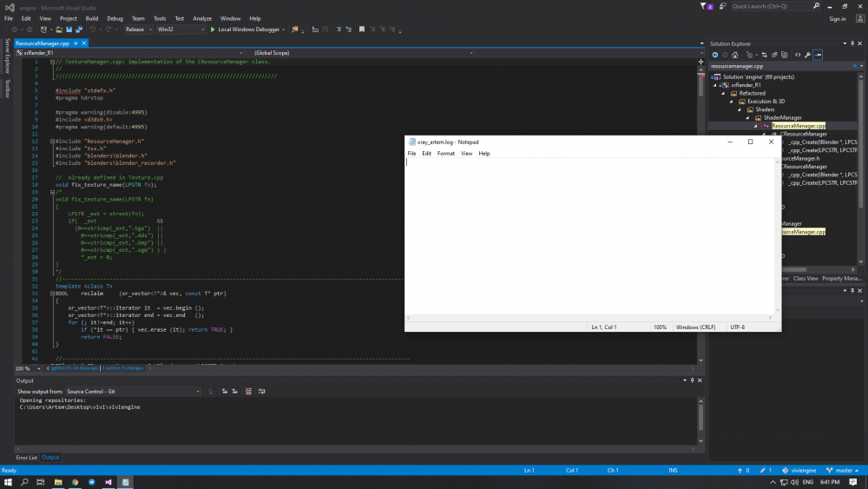
Task: Open the notifications flag icon
Action: (x=702, y=6)
